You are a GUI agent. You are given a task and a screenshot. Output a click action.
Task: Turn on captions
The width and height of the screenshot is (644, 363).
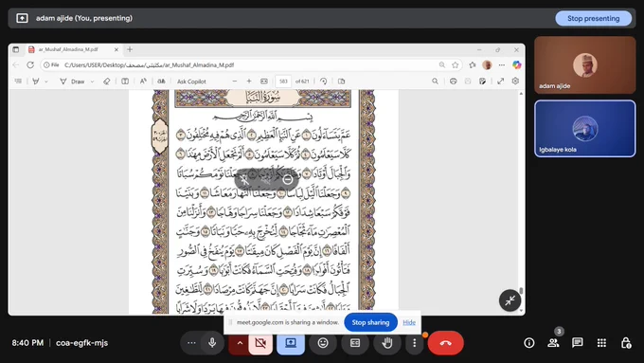[355, 342]
